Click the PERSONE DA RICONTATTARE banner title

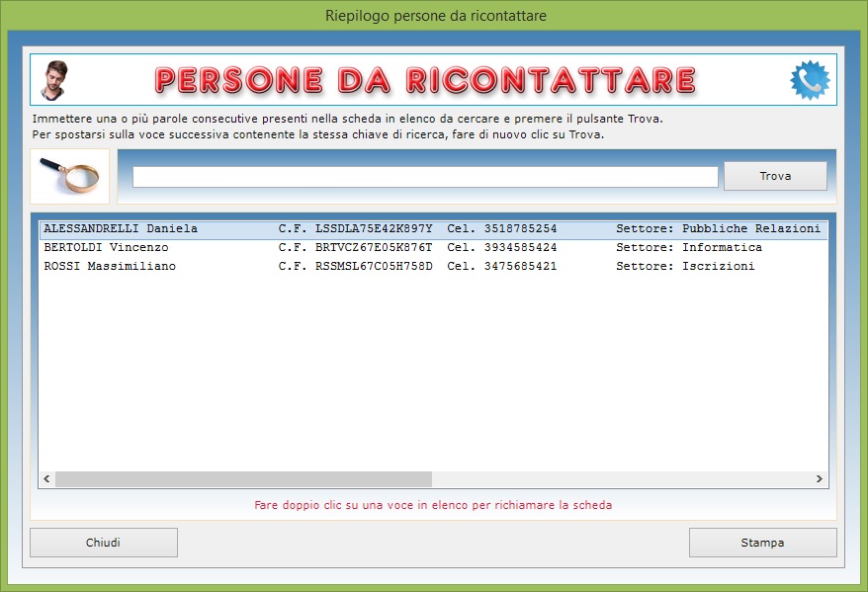[425, 80]
